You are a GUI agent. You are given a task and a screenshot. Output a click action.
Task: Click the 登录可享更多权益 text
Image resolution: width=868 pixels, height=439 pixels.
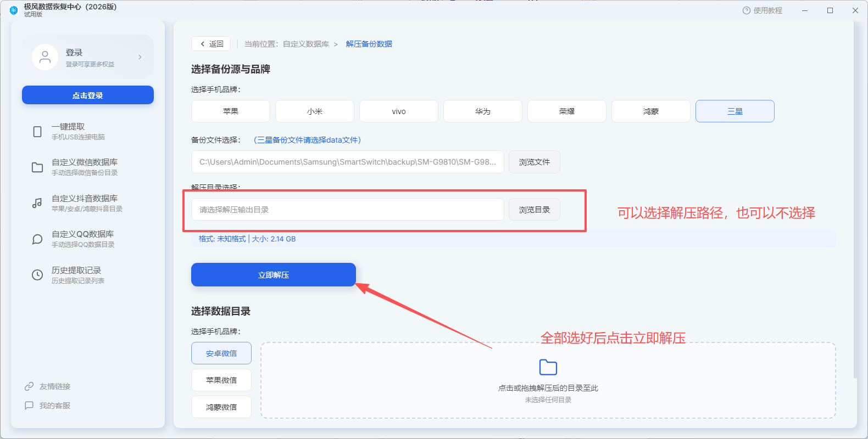point(90,64)
